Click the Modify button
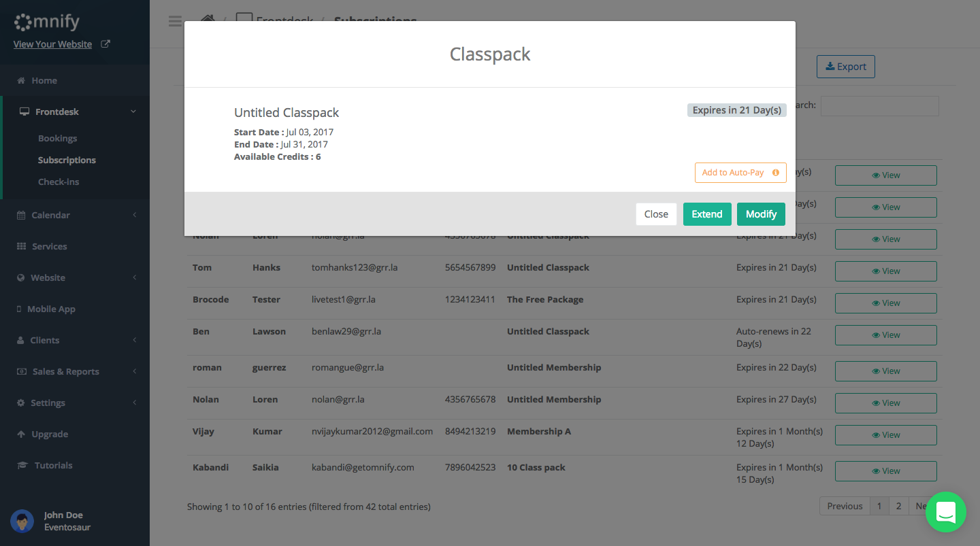Image resolution: width=980 pixels, height=546 pixels. [x=761, y=214]
